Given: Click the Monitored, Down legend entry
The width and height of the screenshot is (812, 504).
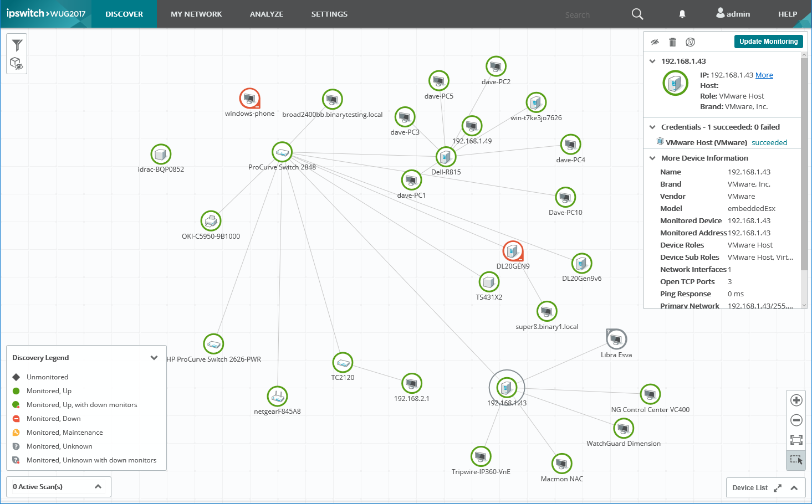Looking at the screenshot, I should click(53, 419).
